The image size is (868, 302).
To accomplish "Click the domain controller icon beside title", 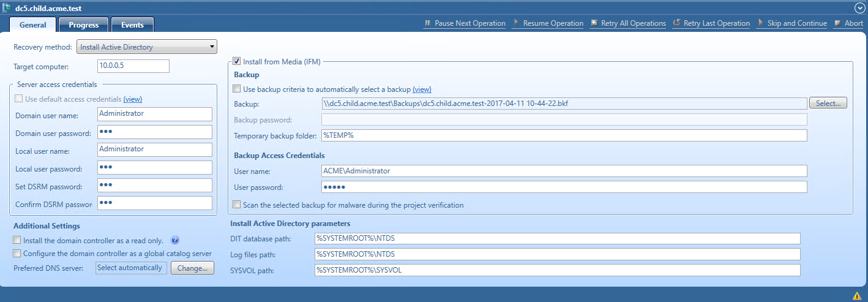I will 7,9.
